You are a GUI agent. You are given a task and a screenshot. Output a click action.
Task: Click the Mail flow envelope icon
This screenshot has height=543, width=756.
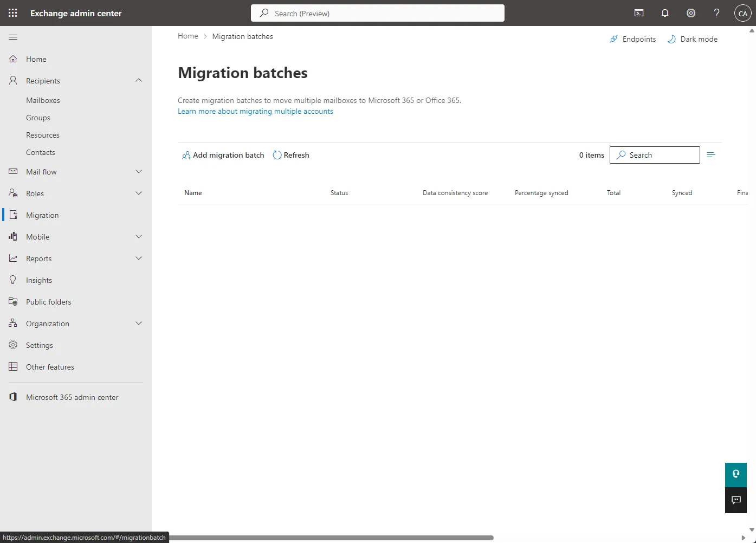tap(13, 171)
